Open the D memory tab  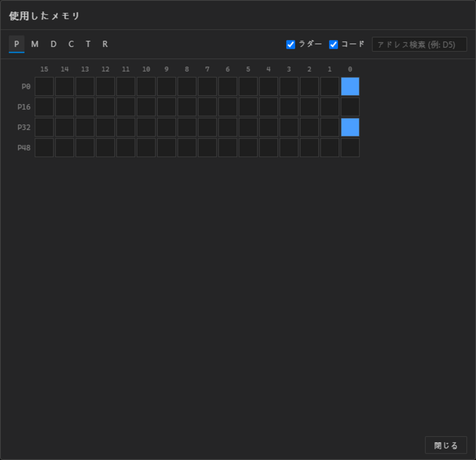pyautogui.click(x=54, y=44)
